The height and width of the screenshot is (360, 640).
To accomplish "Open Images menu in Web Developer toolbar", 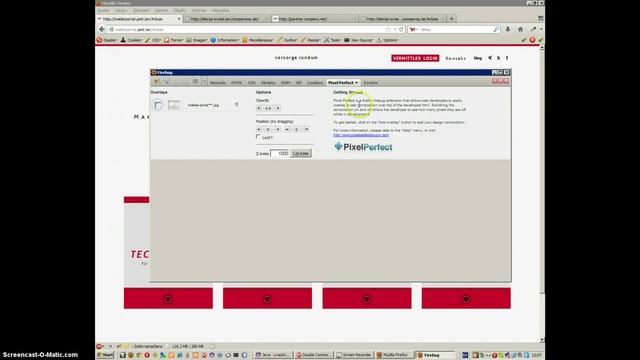I will [x=197, y=40].
